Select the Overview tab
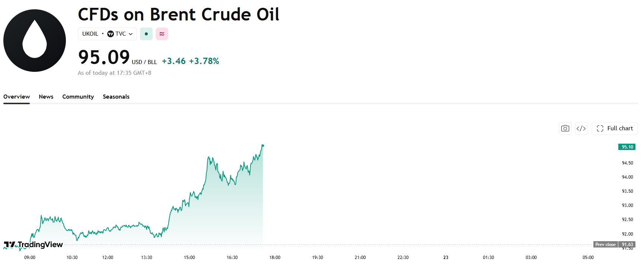The width and height of the screenshot is (644, 265). 17,97
